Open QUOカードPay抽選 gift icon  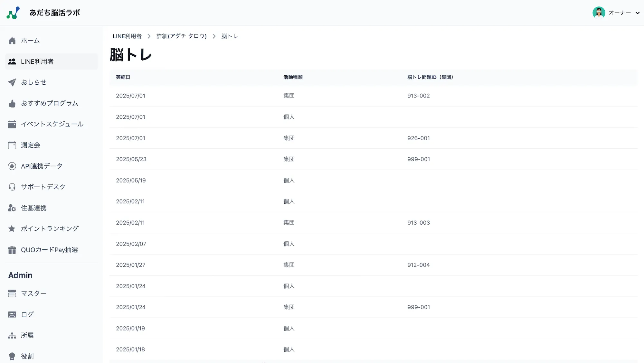[x=12, y=249]
